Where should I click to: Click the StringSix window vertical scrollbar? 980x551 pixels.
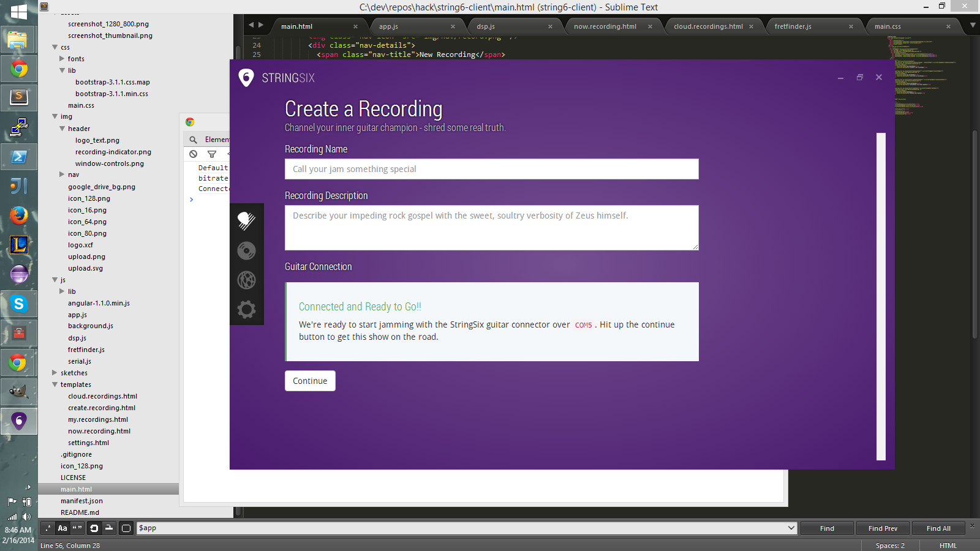881,296
